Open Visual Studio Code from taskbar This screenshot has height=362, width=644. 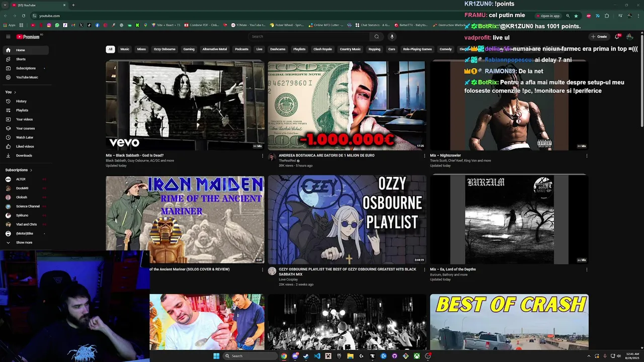(317, 356)
